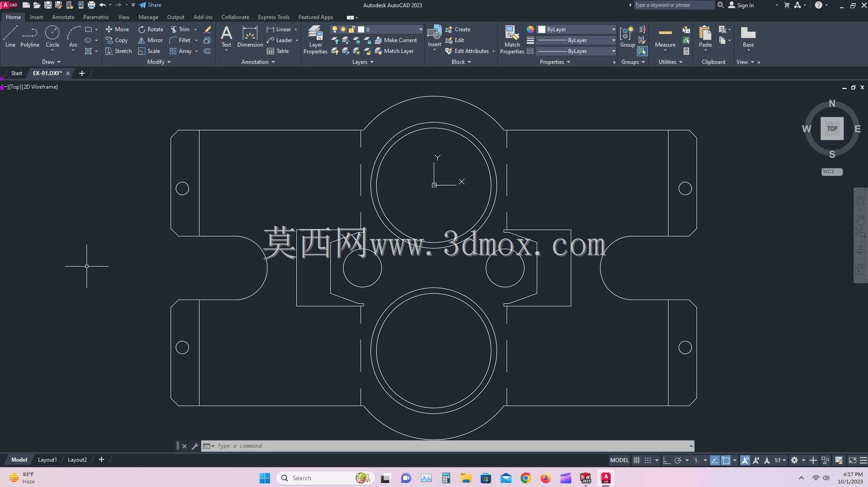The height and width of the screenshot is (487, 868).
Task: Toggle annotation objects visibility in status bar
Action: [745, 460]
